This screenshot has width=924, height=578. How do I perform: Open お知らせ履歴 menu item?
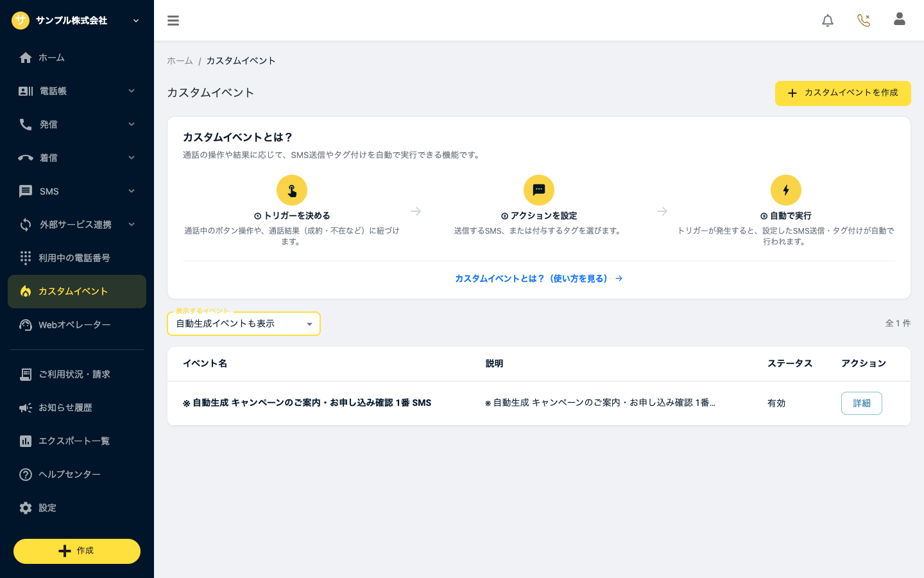point(77,408)
